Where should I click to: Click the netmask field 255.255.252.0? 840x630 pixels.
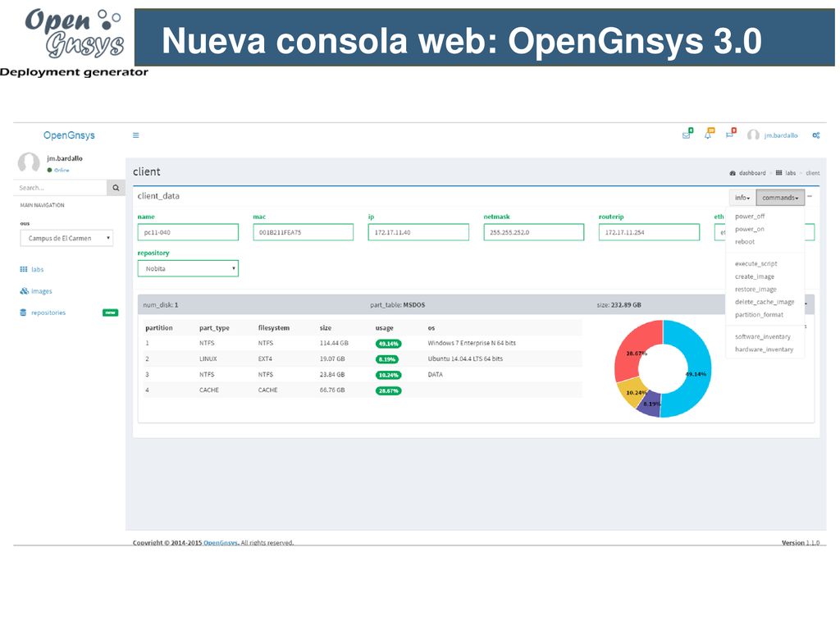[x=533, y=232]
